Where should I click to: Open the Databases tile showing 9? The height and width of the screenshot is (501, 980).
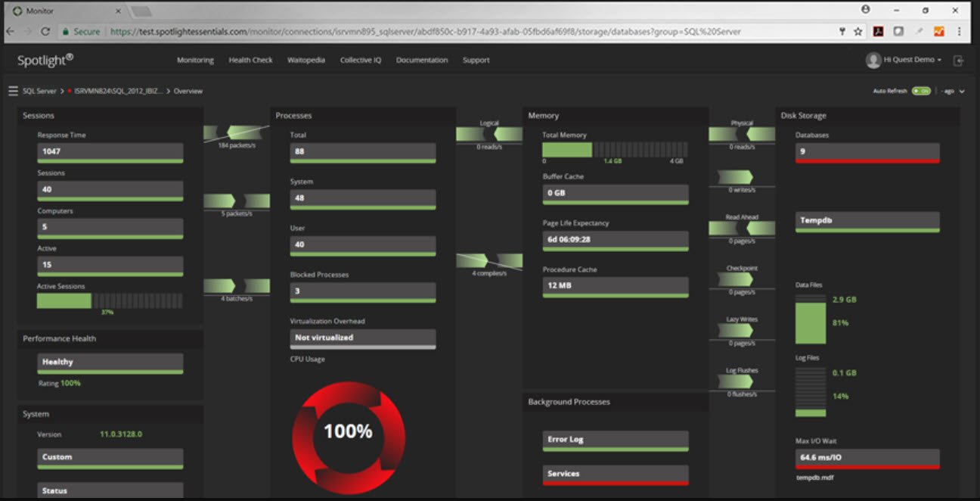(x=867, y=153)
